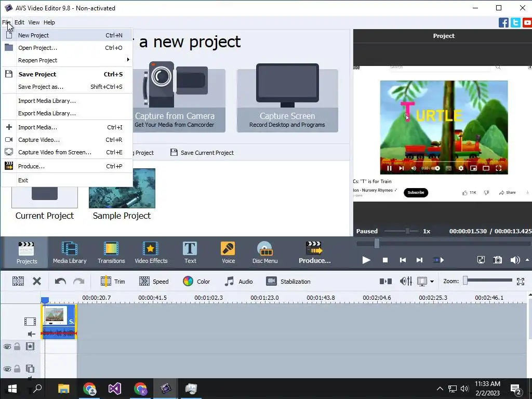
Task: Click Save Project menu entry
Action: pyautogui.click(x=66, y=74)
